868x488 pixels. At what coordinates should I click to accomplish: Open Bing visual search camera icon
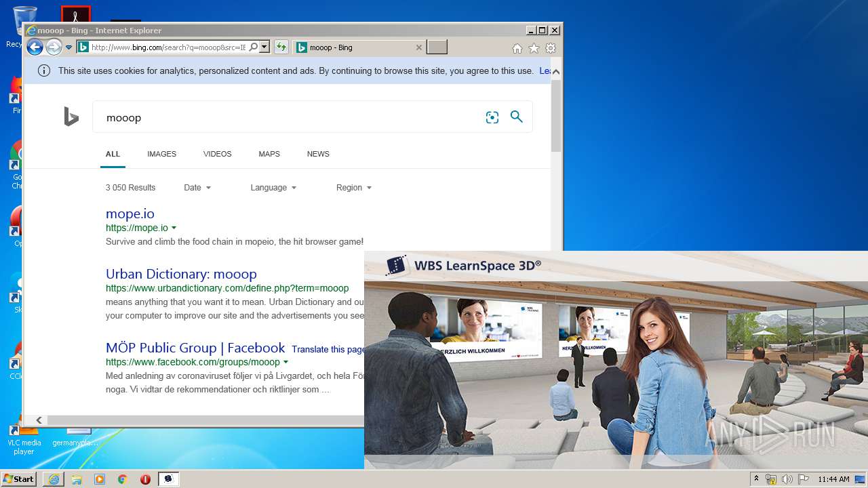point(492,117)
